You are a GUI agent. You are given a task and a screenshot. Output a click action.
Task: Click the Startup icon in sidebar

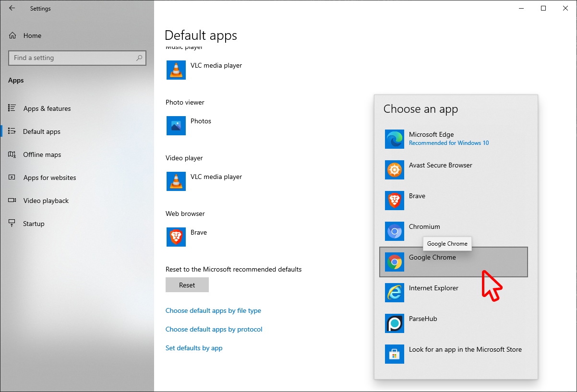[x=12, y=224]
